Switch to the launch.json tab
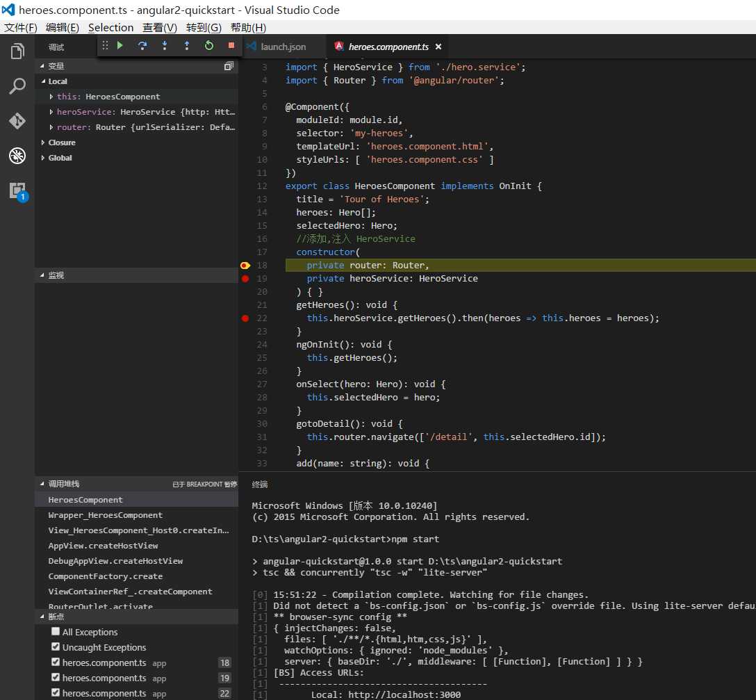The height and width of the screenshot is (700, 756). (283, 47)
